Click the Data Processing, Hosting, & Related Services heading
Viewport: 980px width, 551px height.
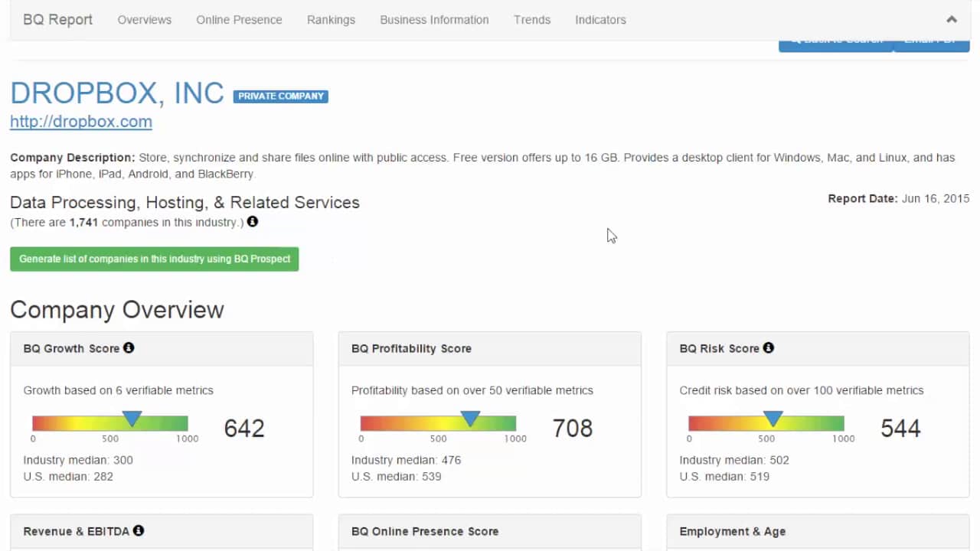coord(185,203)
